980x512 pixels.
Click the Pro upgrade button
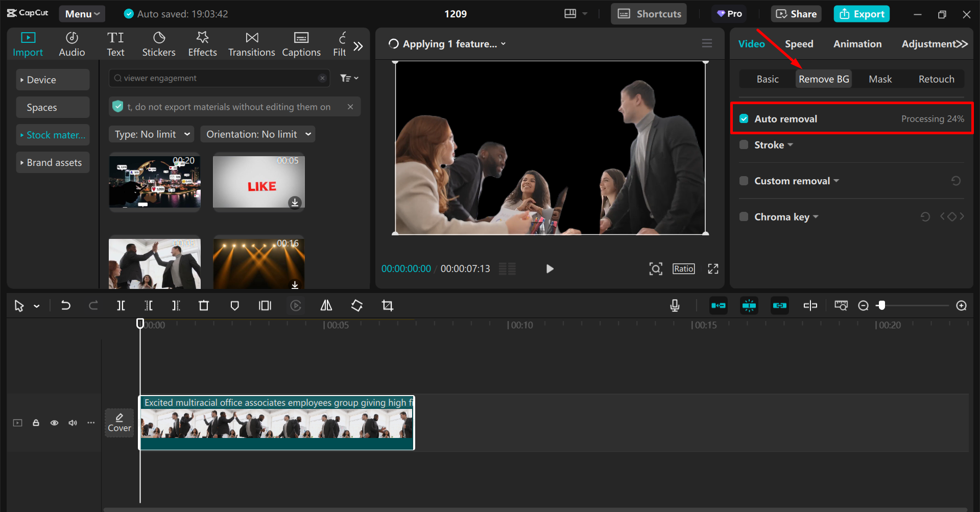(729, 14)
